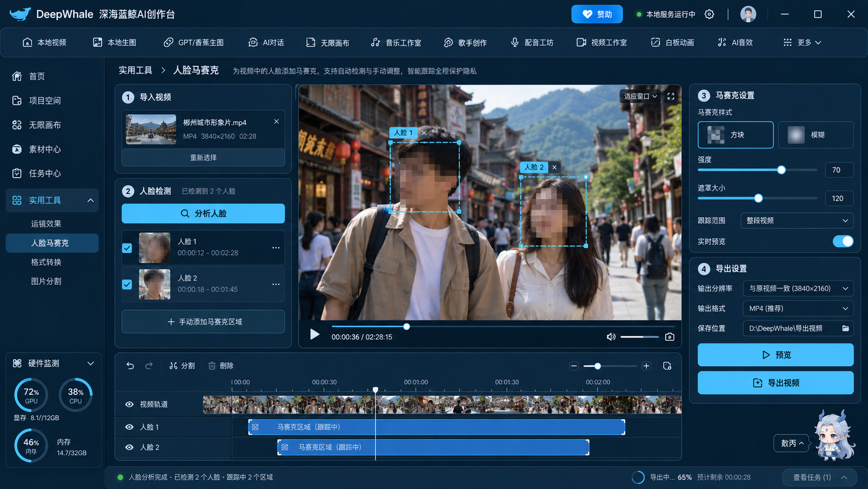Mute the video volume speaker icon
Viewport: 868px width, 489px height.
coord(611,337)
